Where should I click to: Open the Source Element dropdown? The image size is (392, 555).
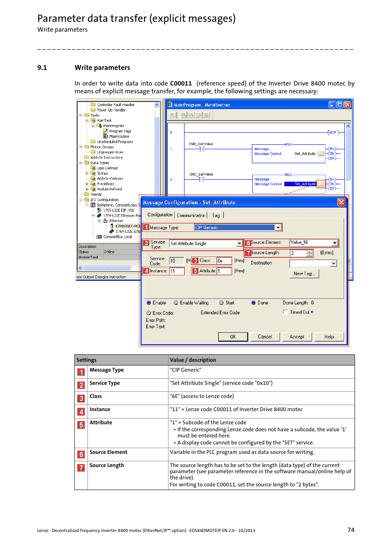click(335, 243)
